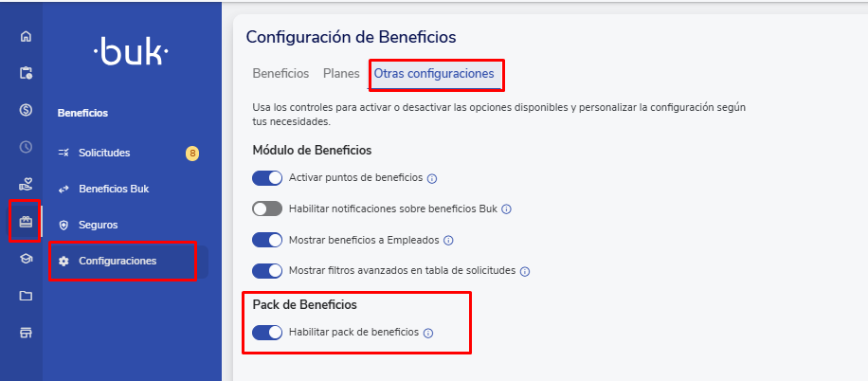The height and width of the screenshot is (381, 868).
Task: Open the Seguros menu item
Action: [98, 225]
